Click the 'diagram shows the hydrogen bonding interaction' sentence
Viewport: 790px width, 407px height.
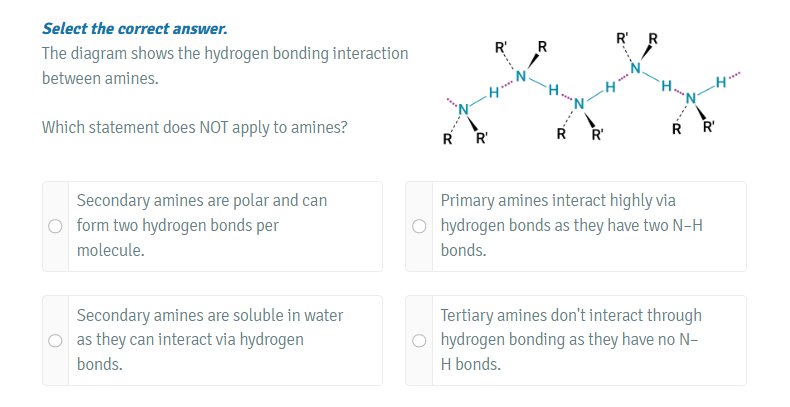225,53
